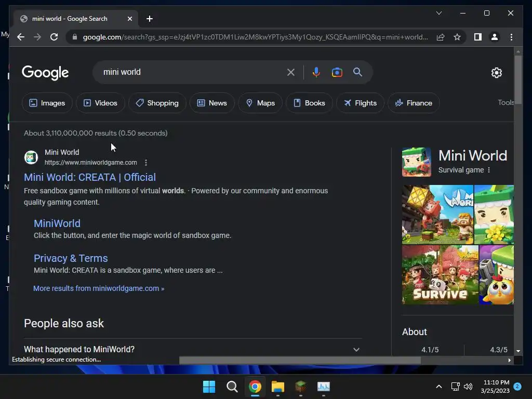
Task: Open options for the miniworldgame.com result
Action: pyautogui.click(x=146, y=163)
